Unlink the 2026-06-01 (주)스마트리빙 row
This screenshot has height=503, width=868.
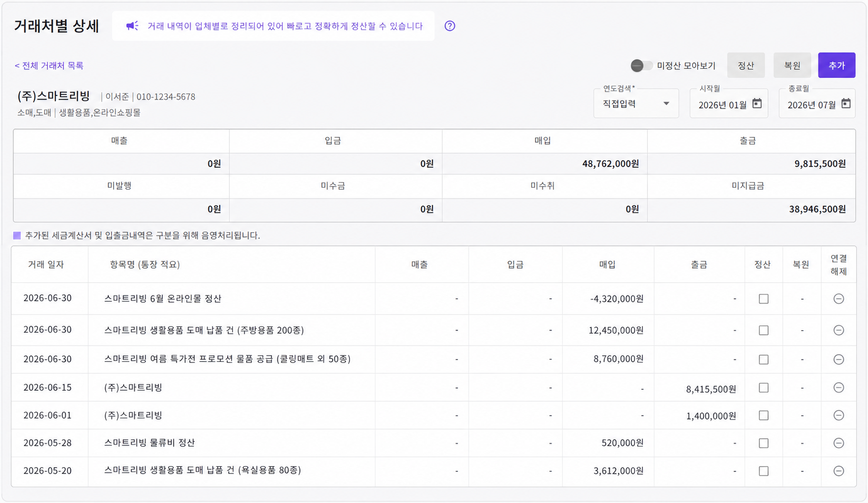pos(838,416)
